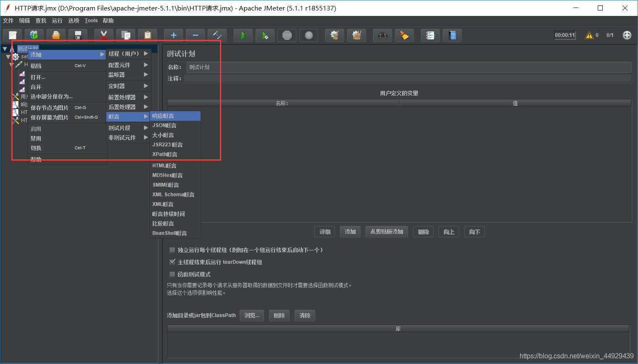
Task: Click the 详细 button
Action: (325, 232)
